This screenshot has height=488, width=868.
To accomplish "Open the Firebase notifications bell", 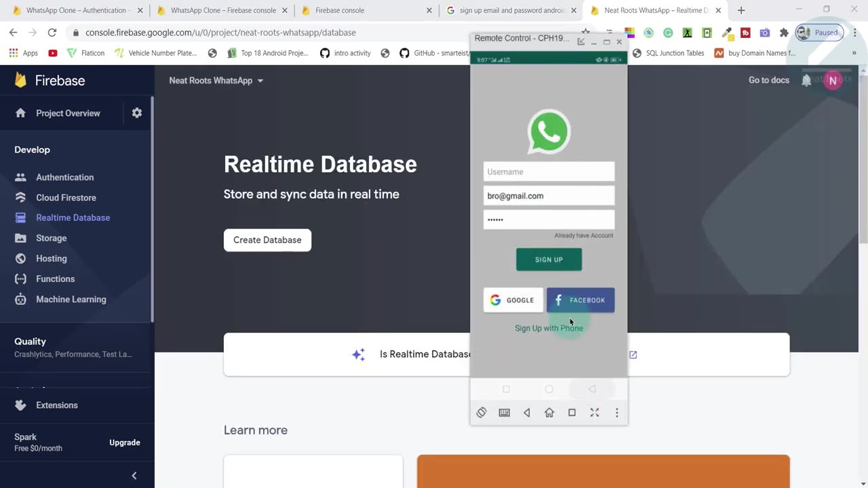I will tap(806, 80).
